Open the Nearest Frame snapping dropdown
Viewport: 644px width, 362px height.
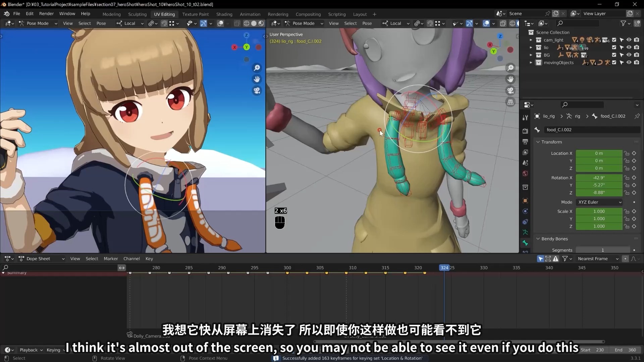click(x=598, y=258)
